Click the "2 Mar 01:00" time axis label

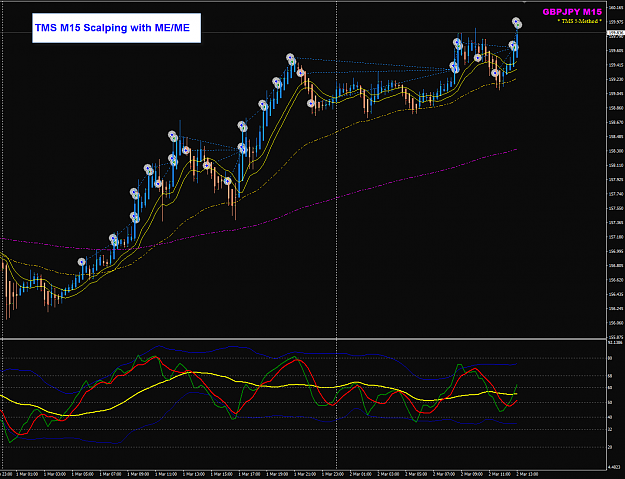click(x=362, y=474)
